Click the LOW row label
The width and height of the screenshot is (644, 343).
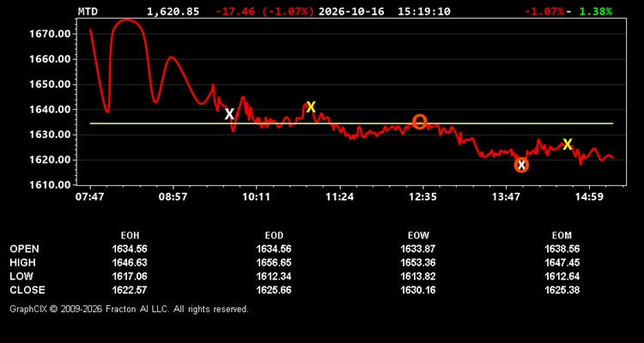[x=21, y=276]
